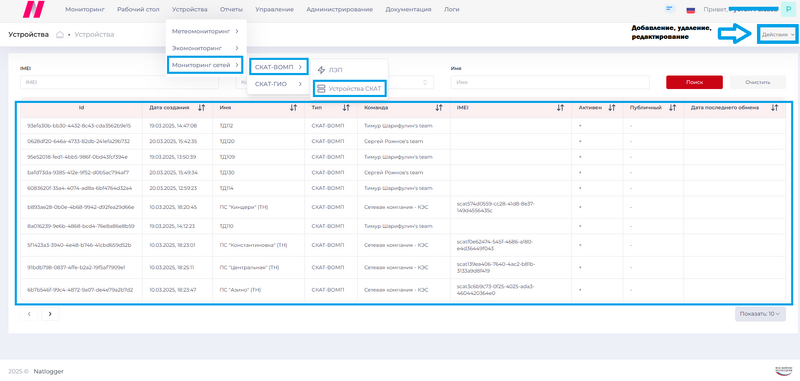
Task: Sort table by Имя column arrows
Action: click(x=293, y=108)
